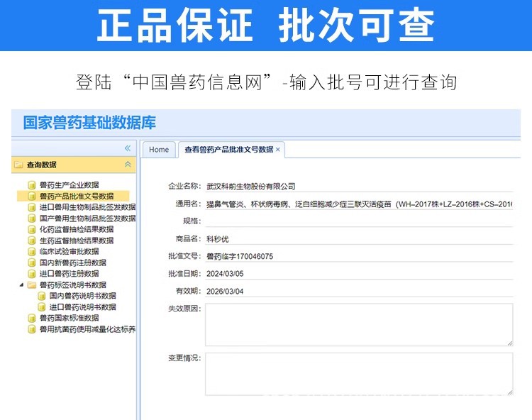Collapse the 查询数据 panel section
The width and height of the screenshot is (532, 420).
[x=128, y=165]
